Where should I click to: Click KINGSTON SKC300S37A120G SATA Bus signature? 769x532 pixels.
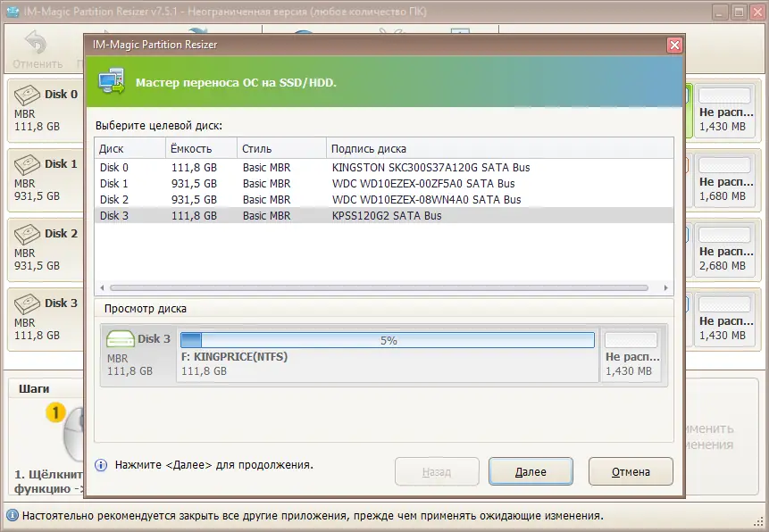tap(430, 167)
